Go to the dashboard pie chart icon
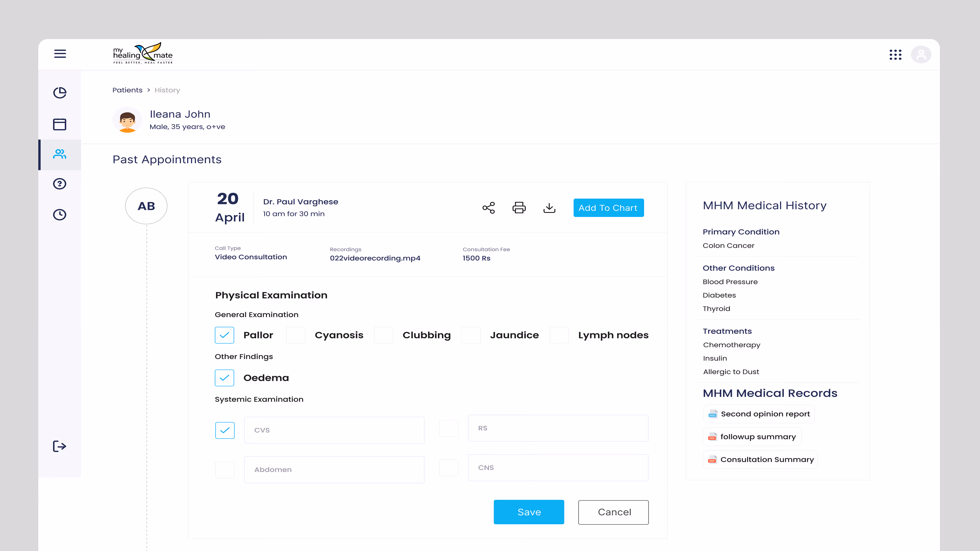The height and width of the screenshot is (551, 980). click(60, 92)
